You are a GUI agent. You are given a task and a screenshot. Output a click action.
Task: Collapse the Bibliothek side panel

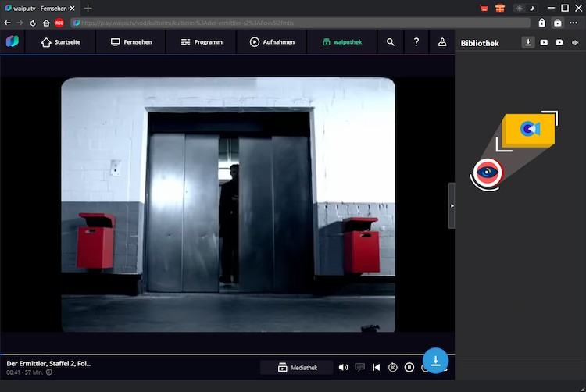452,205
